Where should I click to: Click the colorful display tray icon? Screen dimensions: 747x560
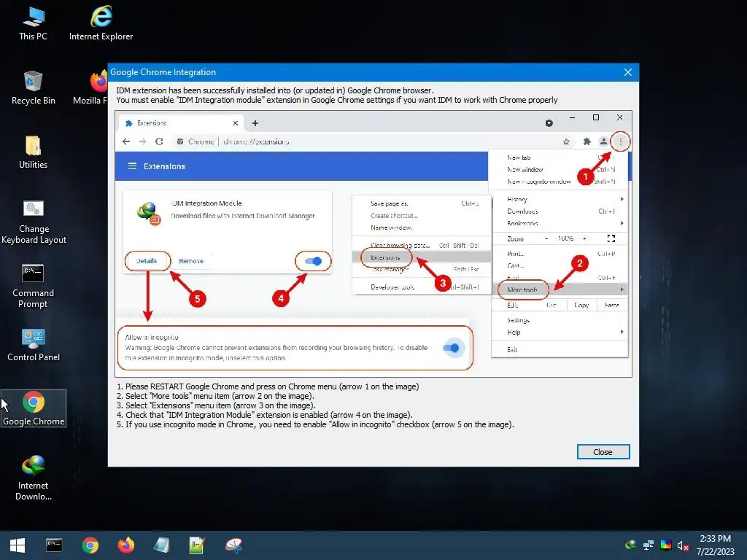click(x=666, y=545)
